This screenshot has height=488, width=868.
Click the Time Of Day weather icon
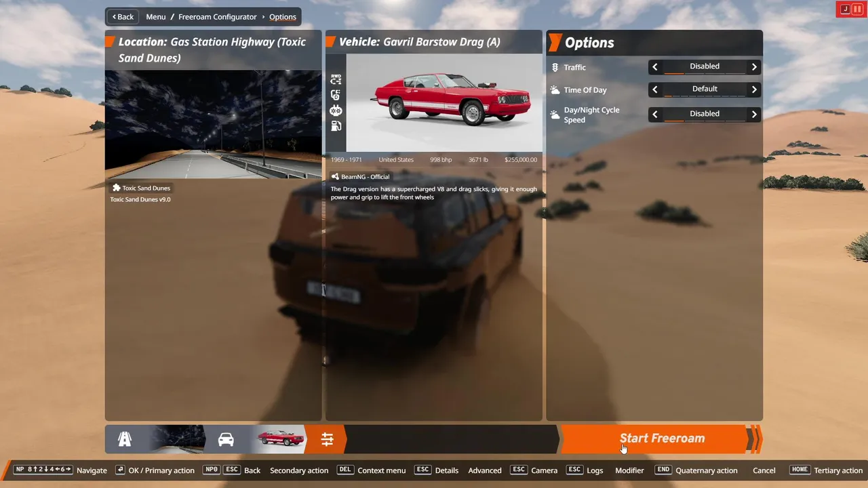click(x=555, y=89)
